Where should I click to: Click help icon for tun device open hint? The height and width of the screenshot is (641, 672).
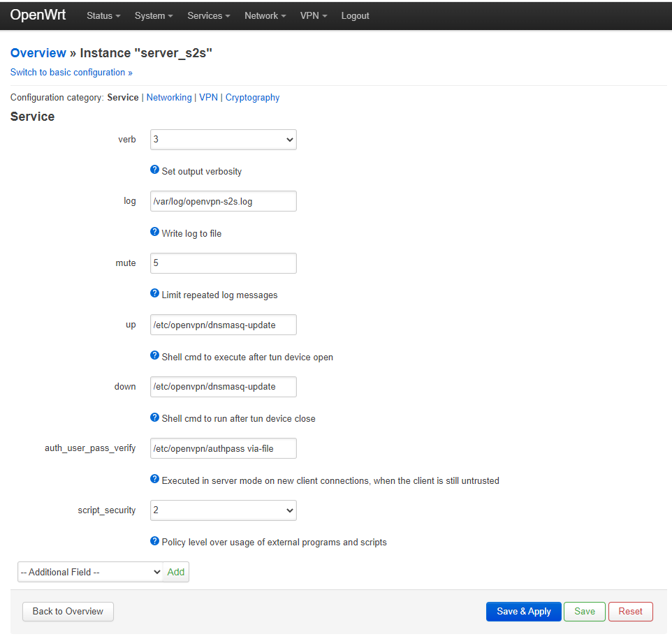tap(154, 355)
